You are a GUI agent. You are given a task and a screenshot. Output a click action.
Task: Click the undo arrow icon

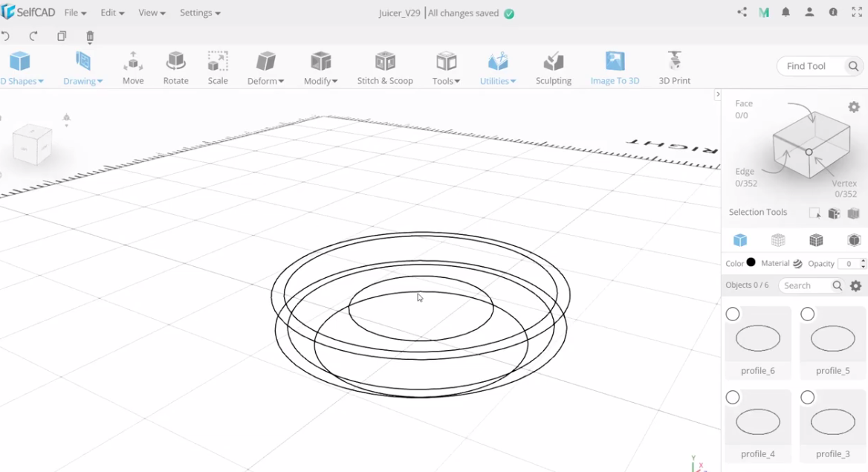coord(5,36)
